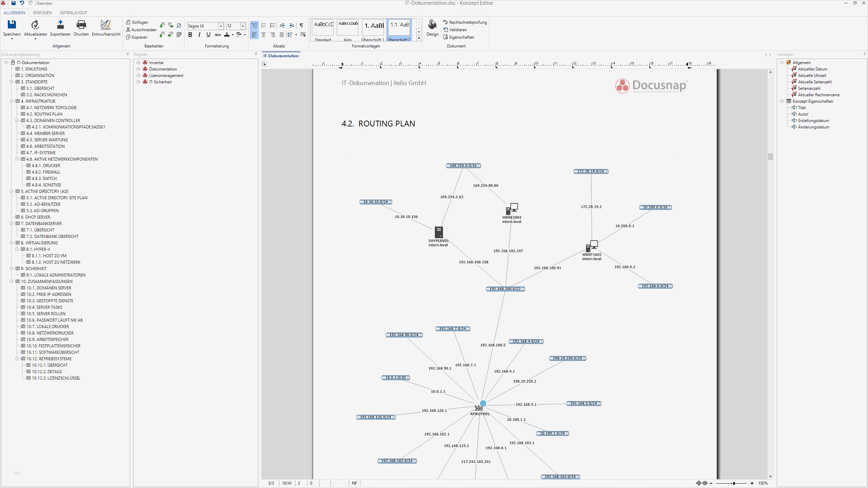The image size is (868, 488).
Task: Open the EINFÜGEN ribbon tab
Action: tap(42, 13)
